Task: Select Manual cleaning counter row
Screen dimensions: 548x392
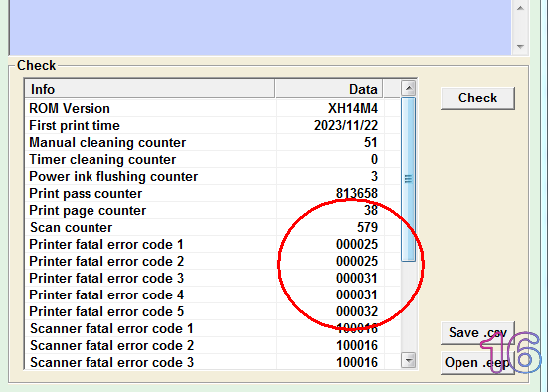Action: tap(213, 142)
